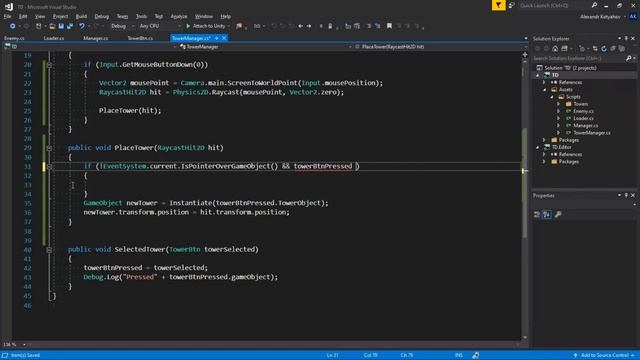Viewport: 640px width, 360px height.
Task: Click the Open File folder icon
Action: [52, 26]
